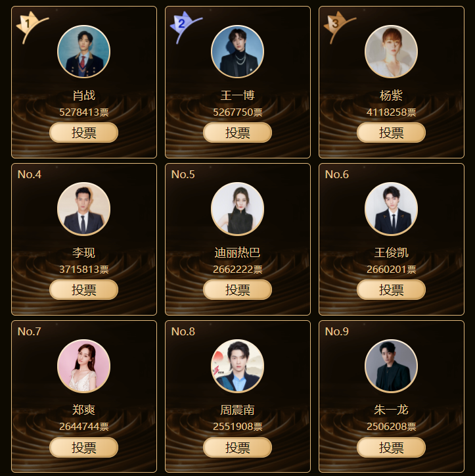Open 周震南's avatar thumbnail
475x476 pixels.
pos(238,366)
